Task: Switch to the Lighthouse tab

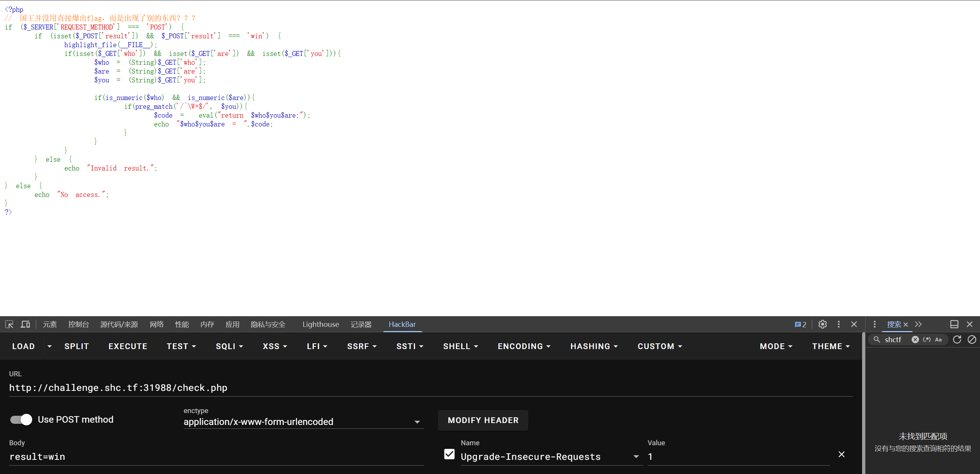Action: (321, 324)
